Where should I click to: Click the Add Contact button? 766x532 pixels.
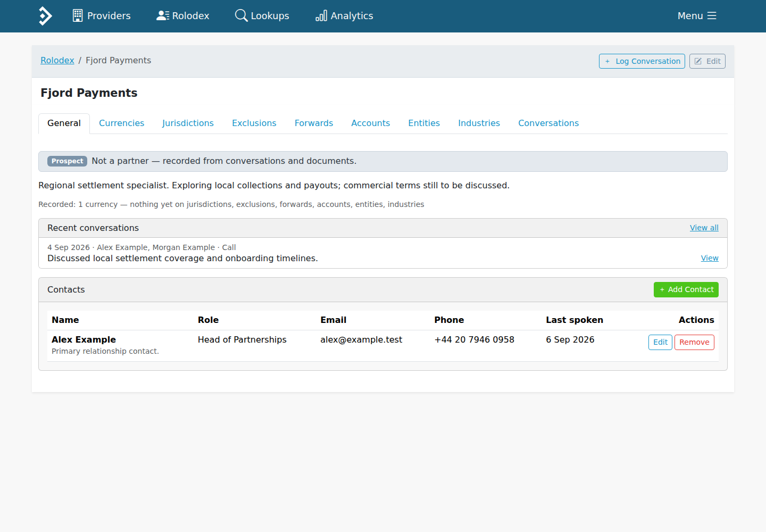click(x=686, y=289)
